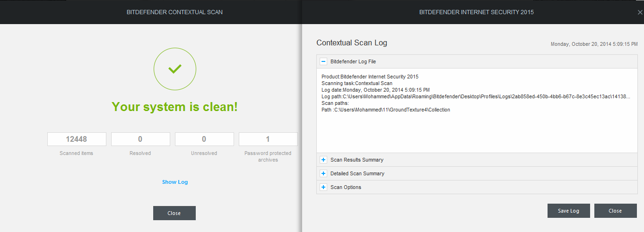Open the Show Log link
The image size is (644, 232).
[175, 182]
